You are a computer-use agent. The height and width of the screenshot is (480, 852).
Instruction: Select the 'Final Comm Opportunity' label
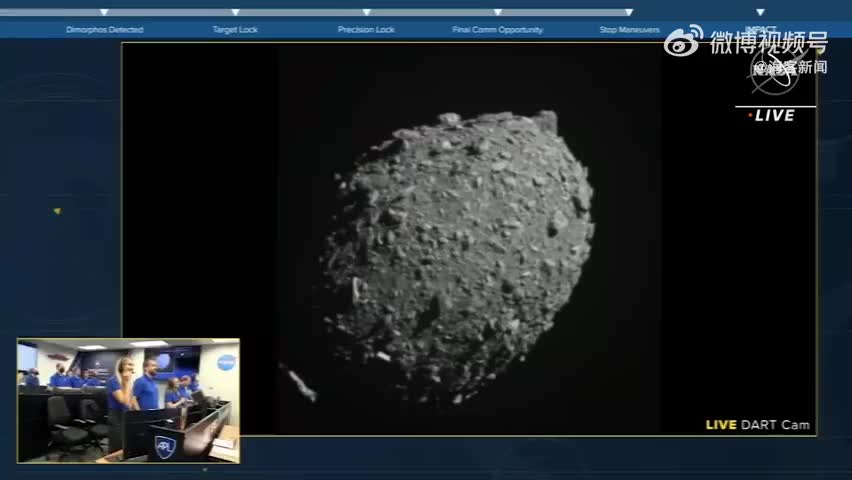point(498,30)
